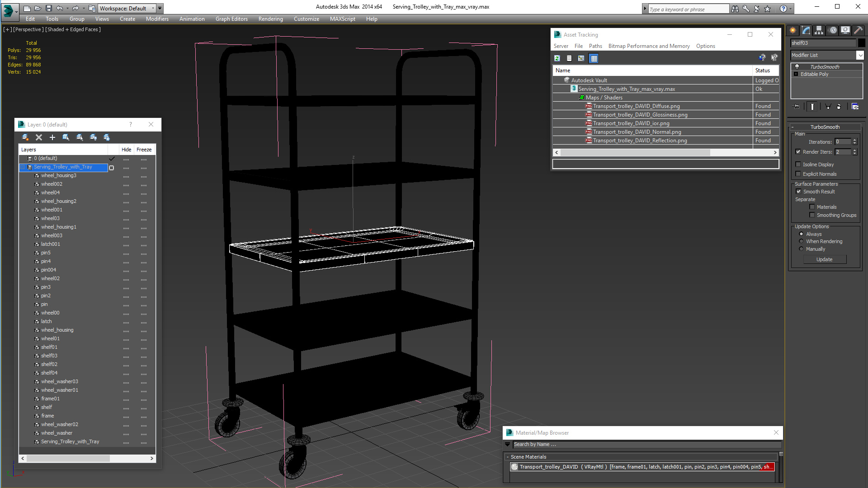Open the Graph Editors menu
868x488 pixels.
pyautogui.click(x=231, y=19)
